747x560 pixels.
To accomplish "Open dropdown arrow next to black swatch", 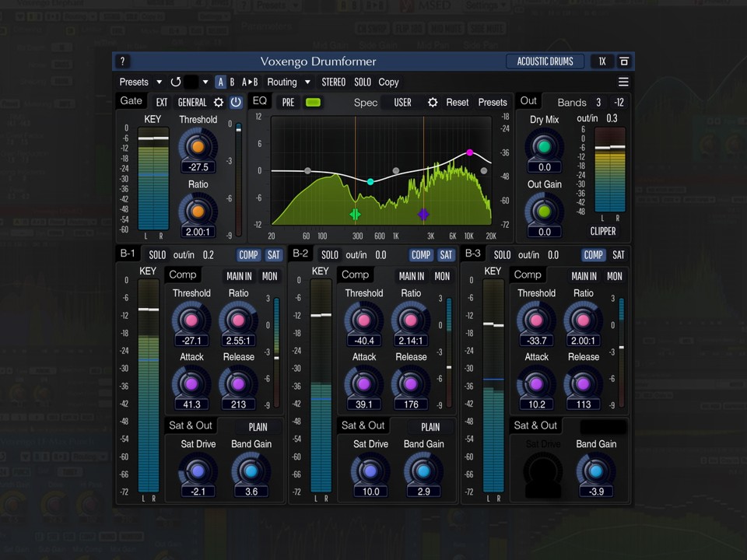I will (205, 82).
